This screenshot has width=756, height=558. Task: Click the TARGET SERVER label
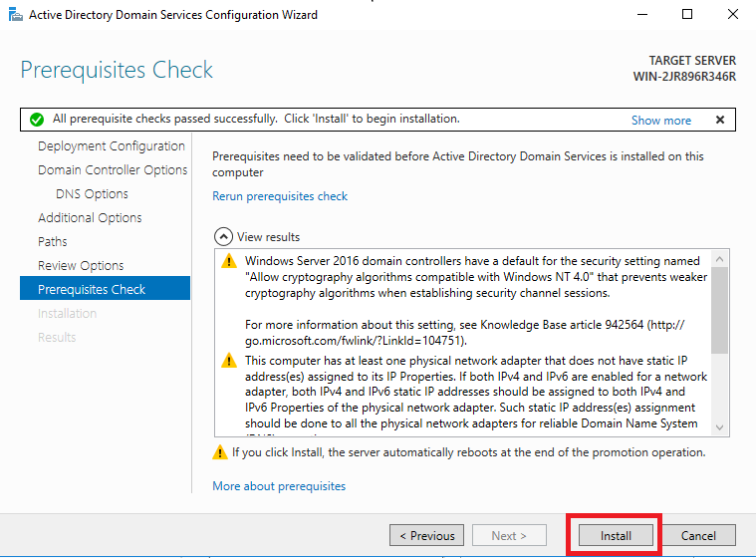pos(692,61)
